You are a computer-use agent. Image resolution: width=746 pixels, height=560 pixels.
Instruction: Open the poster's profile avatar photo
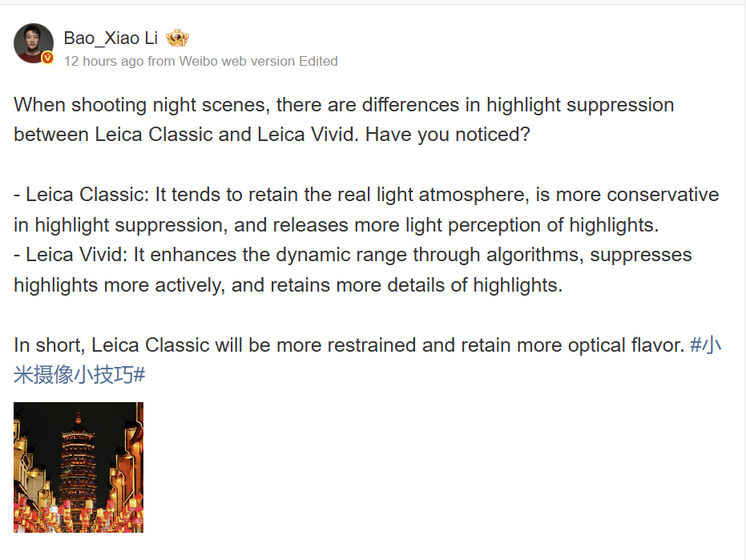click(33, 42)
